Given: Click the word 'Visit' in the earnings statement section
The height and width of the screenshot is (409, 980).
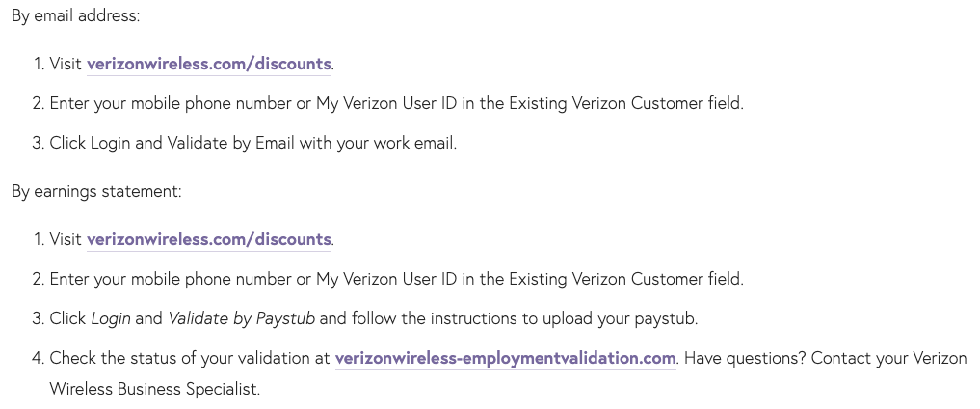Looking at the screenshot, I should 66,239.
